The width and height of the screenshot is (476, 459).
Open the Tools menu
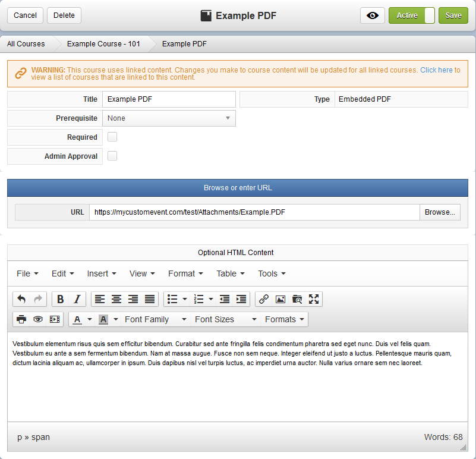pos(272,273)
